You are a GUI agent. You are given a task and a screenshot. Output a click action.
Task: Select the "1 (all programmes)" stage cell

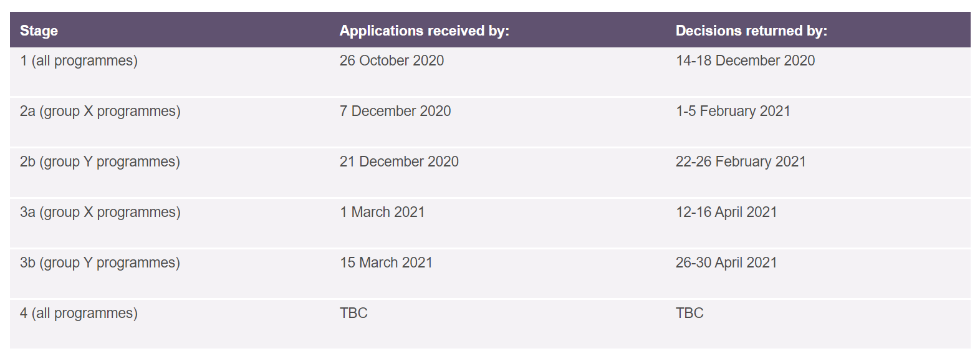pyautogui.click(x=79, y=60)
